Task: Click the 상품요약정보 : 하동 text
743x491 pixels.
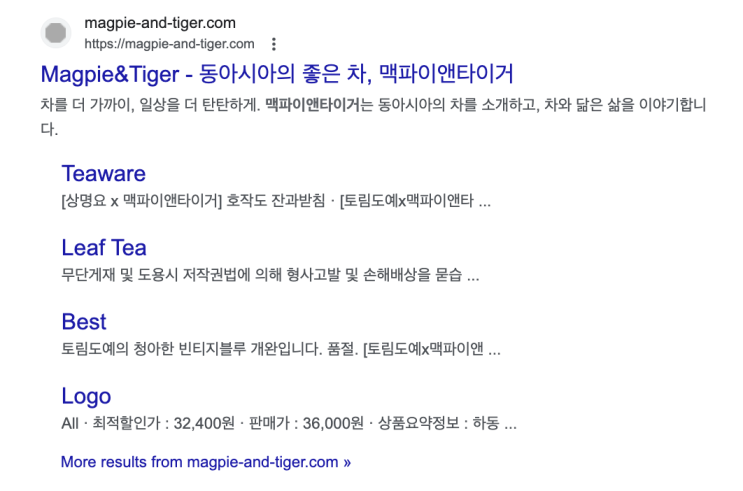Action: tap(446, 423)
